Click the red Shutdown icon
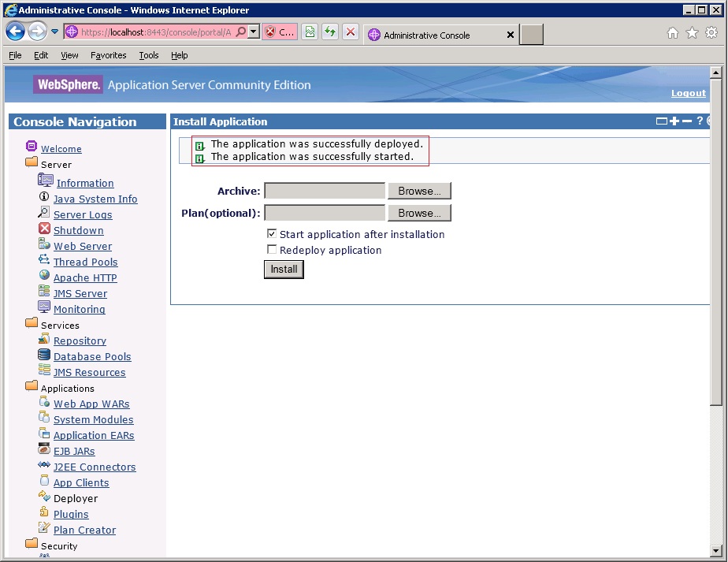This screenshot has width=728, height=562. point(45,228)
